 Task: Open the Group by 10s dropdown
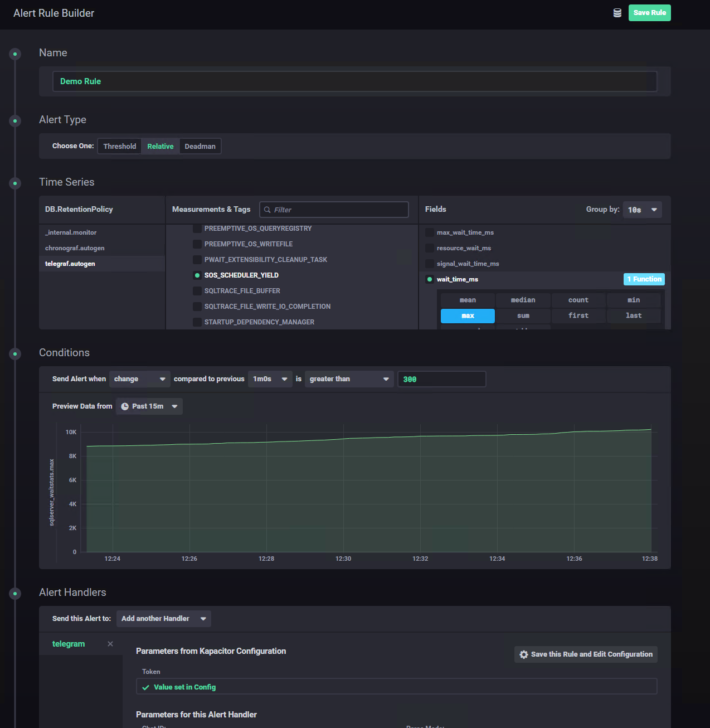pyautogui.click(x=642, y=210)
